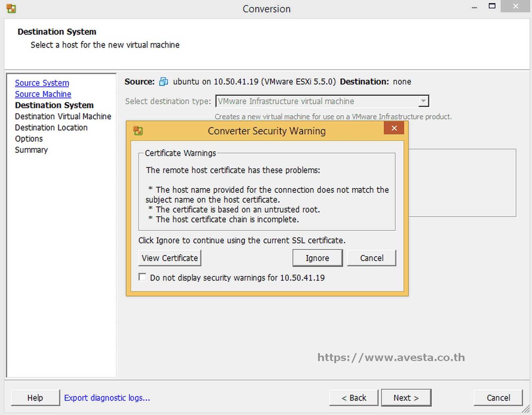
Task: Click the VM icon next to ubuntu source
Action: tap(163, 82)
